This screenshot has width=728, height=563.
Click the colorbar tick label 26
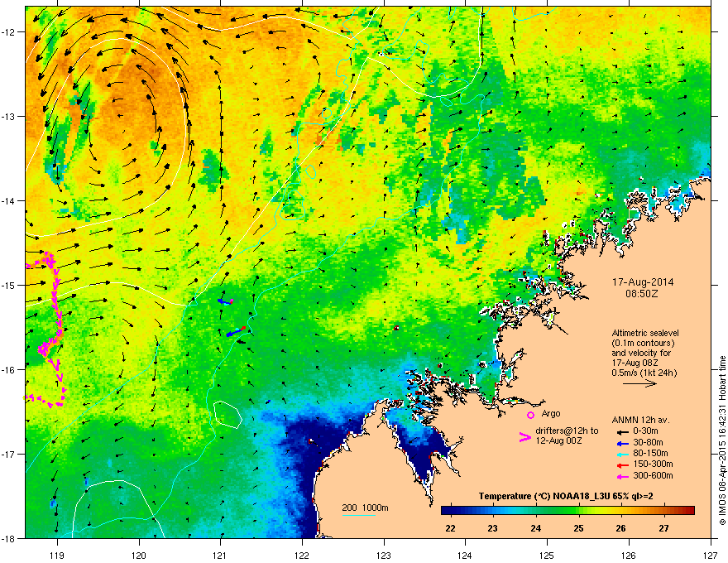(x=620, y=527)
